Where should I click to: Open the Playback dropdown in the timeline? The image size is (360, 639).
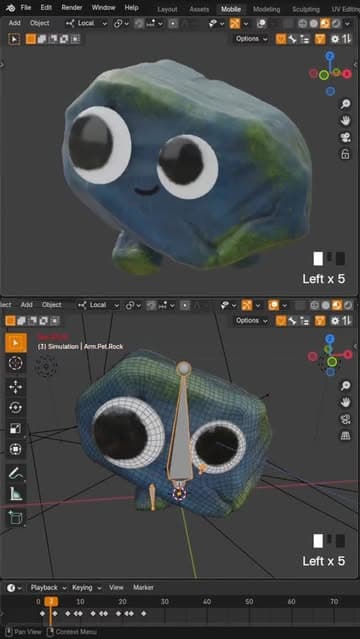pos(49,588)
